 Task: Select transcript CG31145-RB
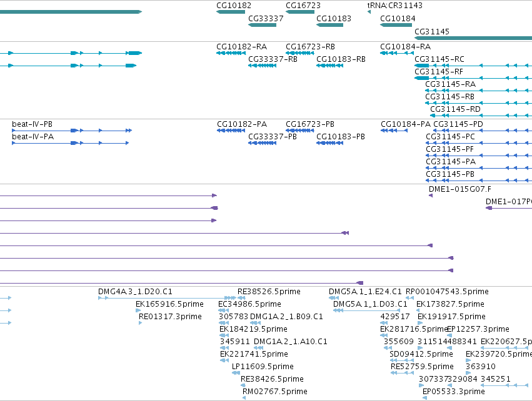point(450,97)
